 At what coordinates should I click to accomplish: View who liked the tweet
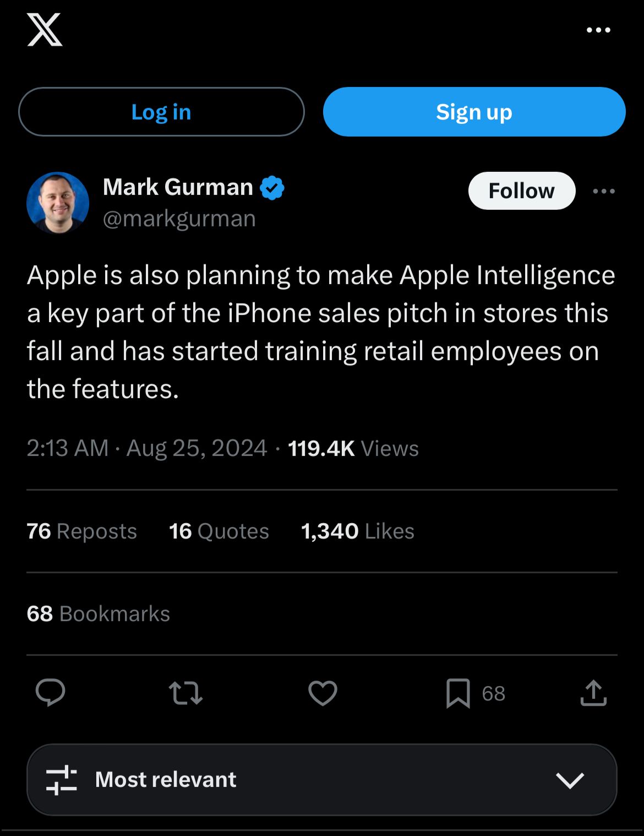358,531
